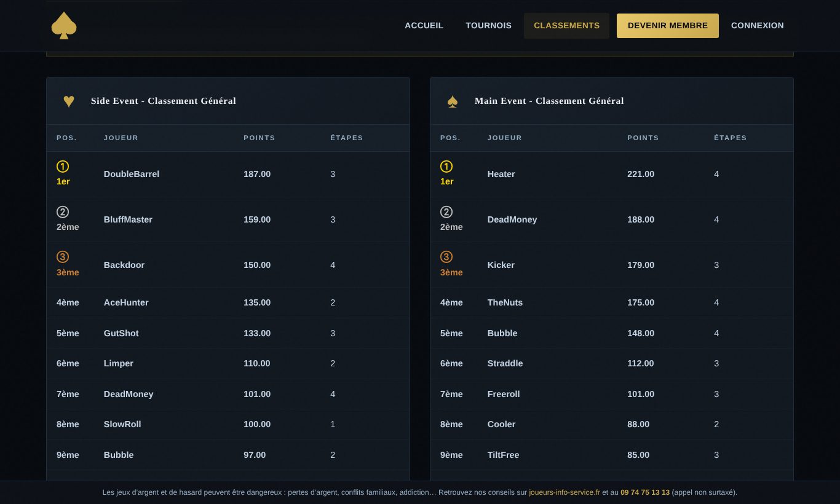Image resolution: width=840 pixels, height=504 pixels.
Task: Click the 175.00 points for TheNuts
Action: point(641,302)
